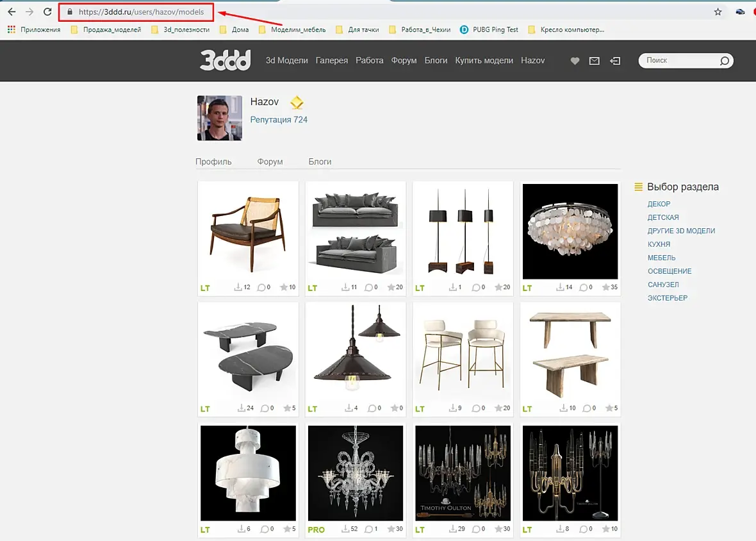Image resolution: width=756 pixels, height=541 pixels.
Task: Switch to the Профиль tab
Action: pyautogui.click(x=213, y=162)
